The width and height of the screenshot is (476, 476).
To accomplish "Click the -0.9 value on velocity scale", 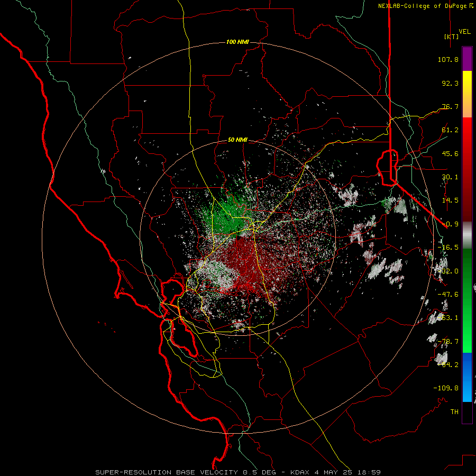I will (x=450, y=224).
